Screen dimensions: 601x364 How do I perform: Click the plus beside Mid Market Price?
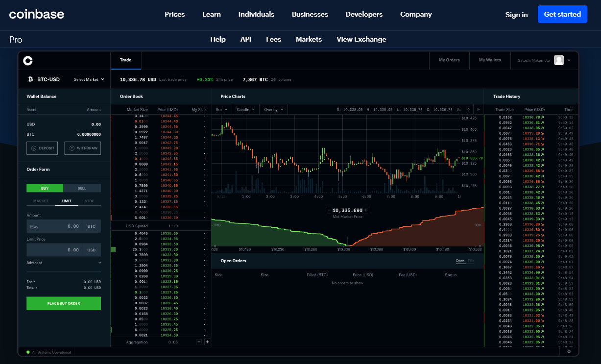366,210
